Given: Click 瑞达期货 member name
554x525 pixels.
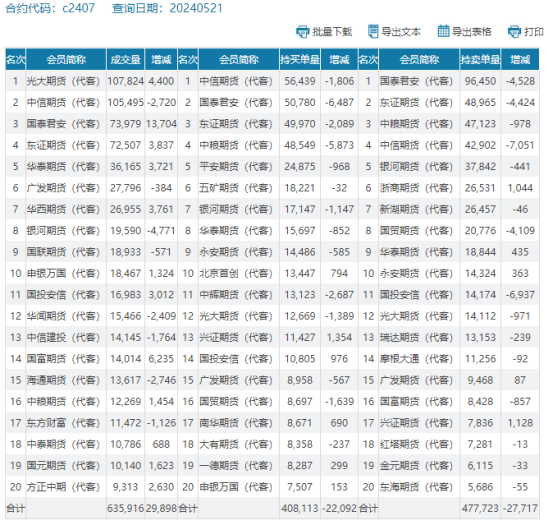Looking at the screenshot, I should tap(416, 337).
